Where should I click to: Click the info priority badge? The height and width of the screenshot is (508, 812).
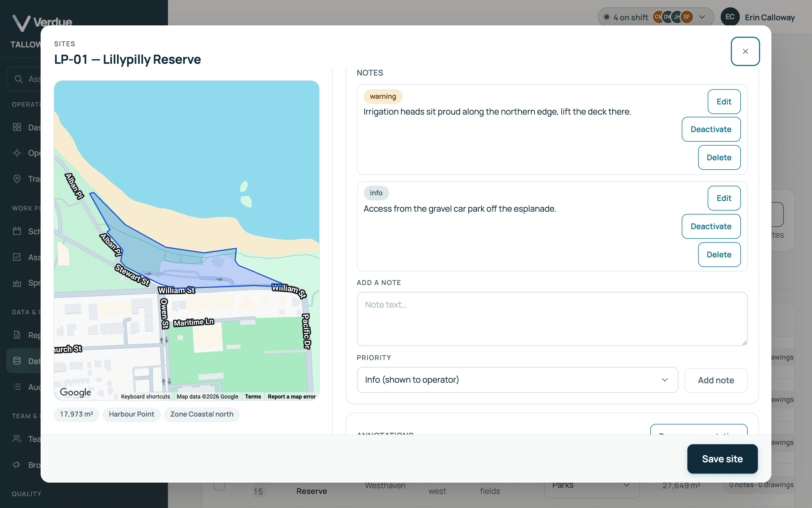tap(376, 193)
